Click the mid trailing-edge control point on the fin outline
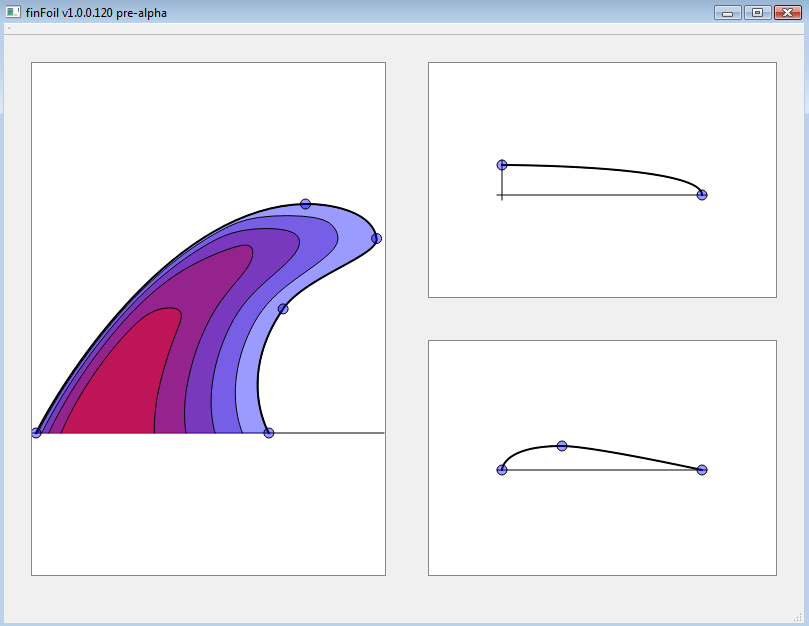This screenshot has height=626, width=809. (283, 309)
